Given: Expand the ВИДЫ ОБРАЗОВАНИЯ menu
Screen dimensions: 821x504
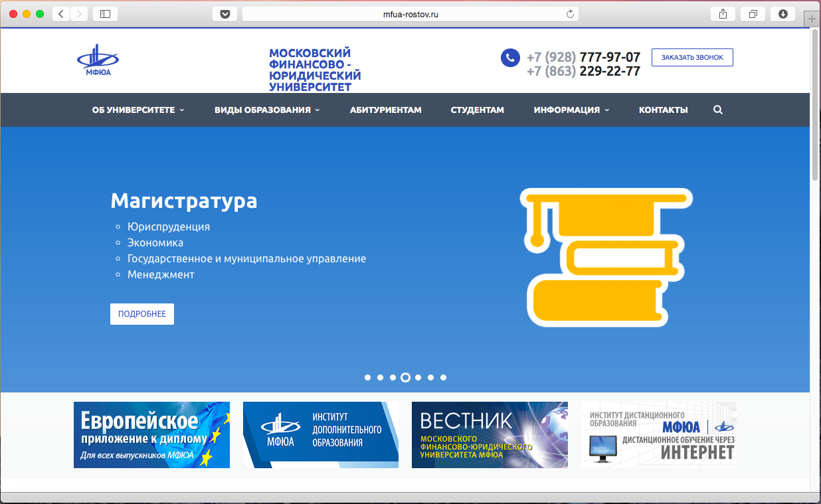Looking at the screenshot, I should click(x=267, y=110).
